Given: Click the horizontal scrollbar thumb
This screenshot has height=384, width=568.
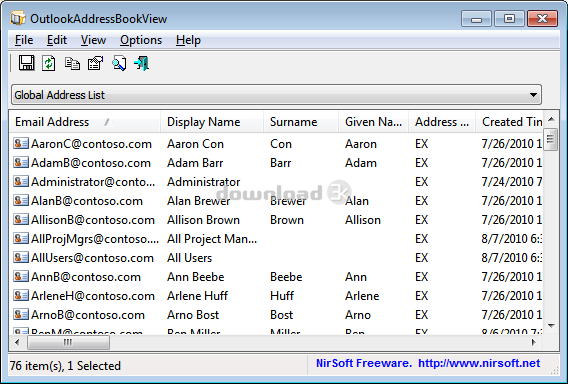Looking at the screenshot, I should tap(68, 342).
